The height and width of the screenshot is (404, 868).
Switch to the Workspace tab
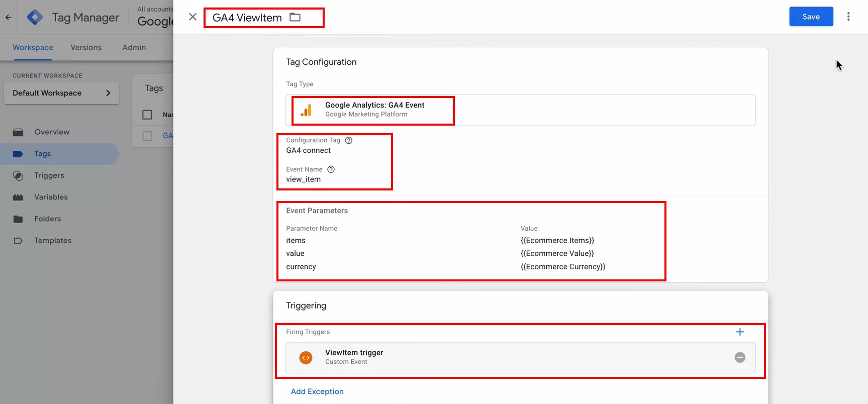[x=33, y=47]
